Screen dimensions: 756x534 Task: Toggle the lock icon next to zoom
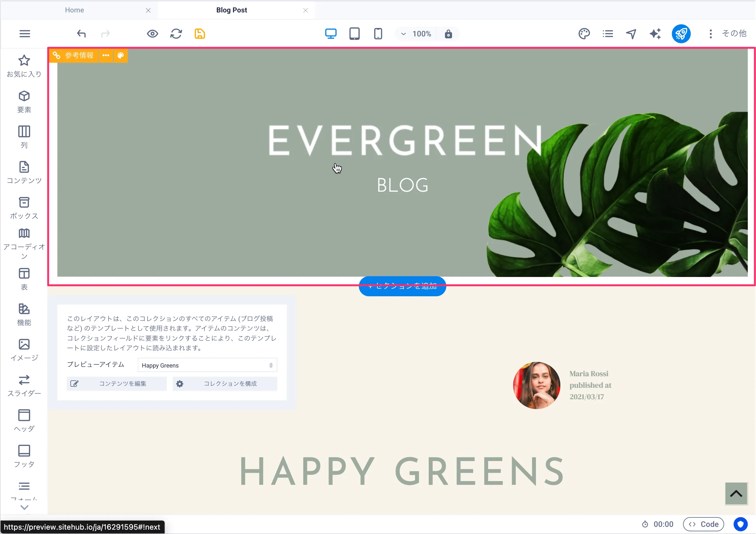(448, 34)
